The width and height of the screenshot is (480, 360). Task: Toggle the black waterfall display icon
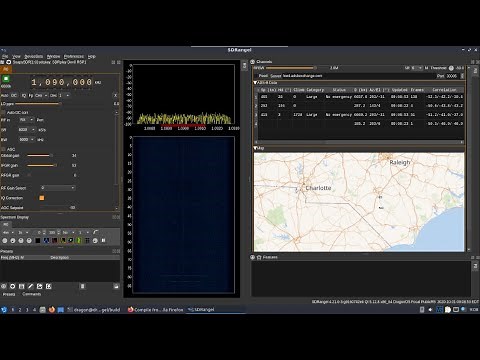click(38, 240)
